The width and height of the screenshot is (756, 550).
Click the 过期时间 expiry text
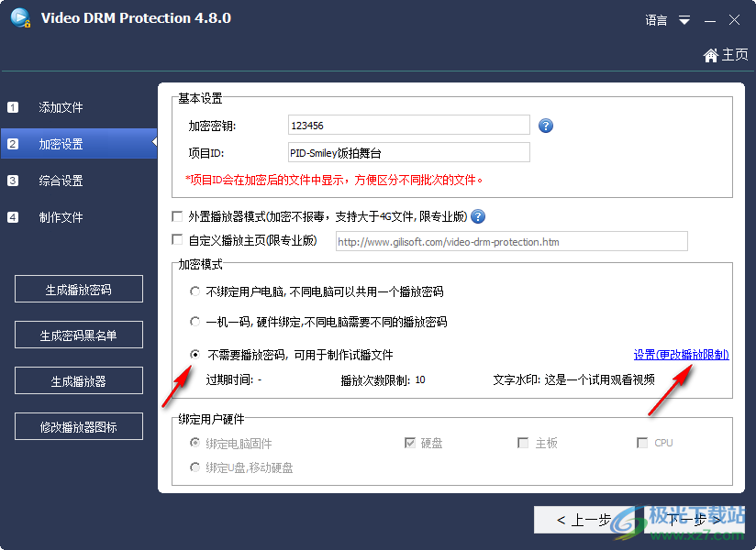234,380
